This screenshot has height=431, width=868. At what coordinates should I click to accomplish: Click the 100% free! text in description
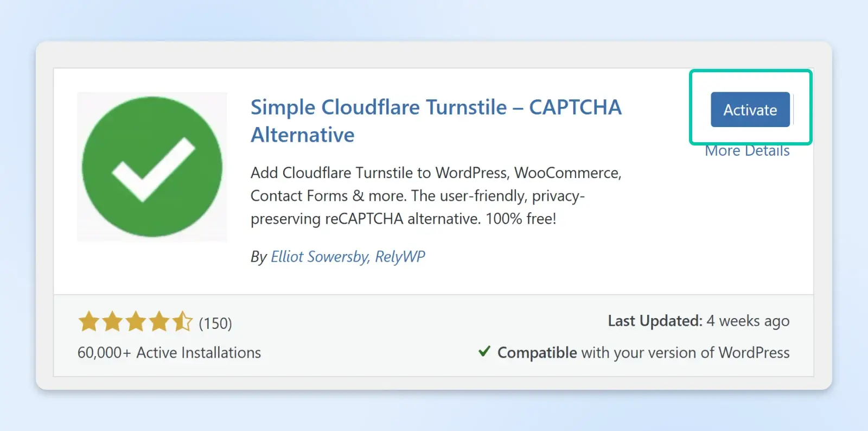click(521, 219)
